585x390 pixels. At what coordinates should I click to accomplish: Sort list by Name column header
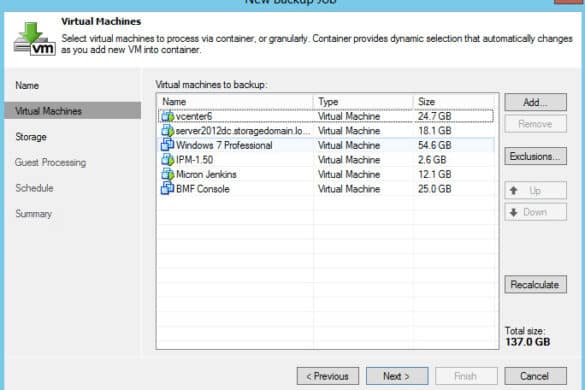pyautogui.click(x=236, y=102)
